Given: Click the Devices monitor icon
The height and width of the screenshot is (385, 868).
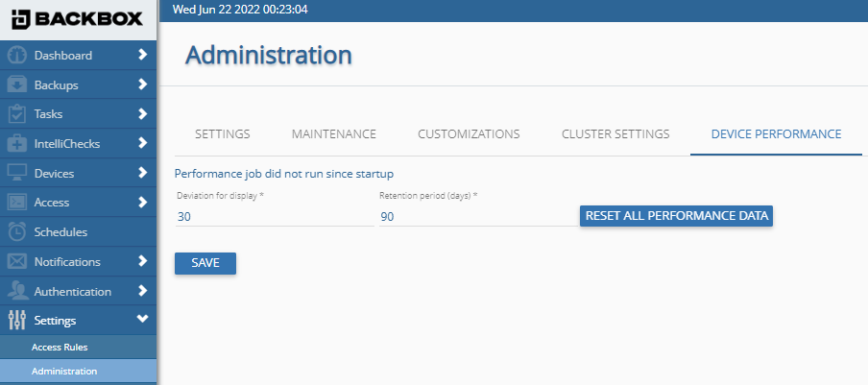Looking at the screenshot, I should (16, 174).
